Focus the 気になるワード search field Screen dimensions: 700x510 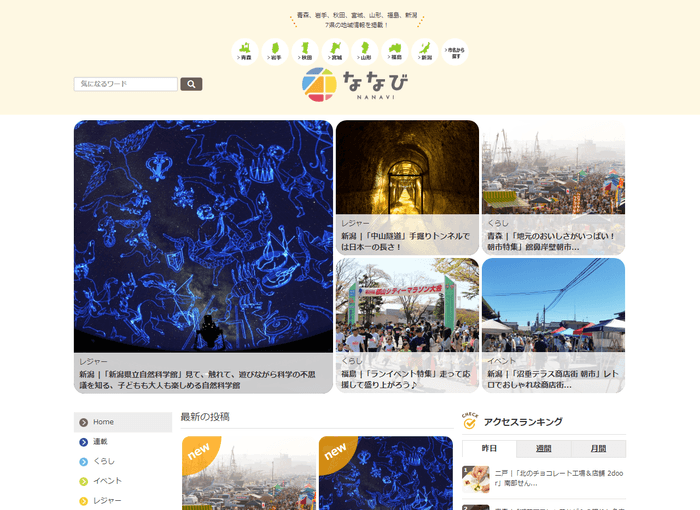pyautogui.click(x=126, y=85)
